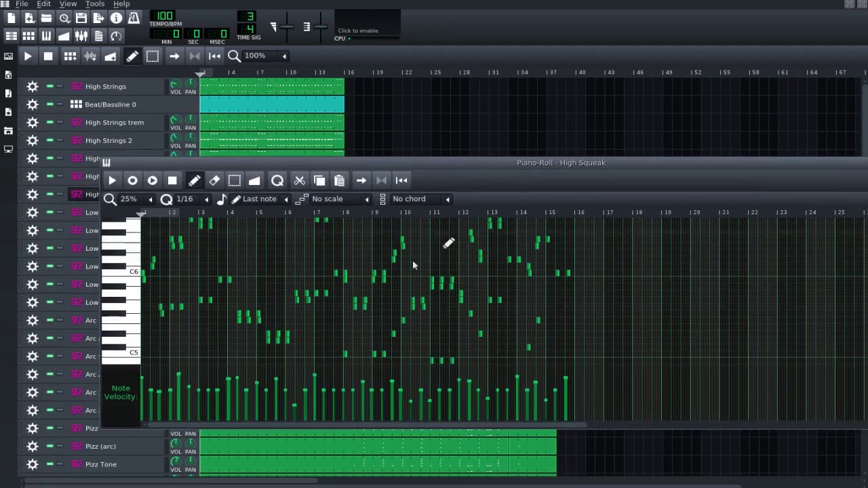This screenshot has height=488, width=868.
Task: Create a new project from the toolbar
Action: pyautogui.click(x=12, y=18)
